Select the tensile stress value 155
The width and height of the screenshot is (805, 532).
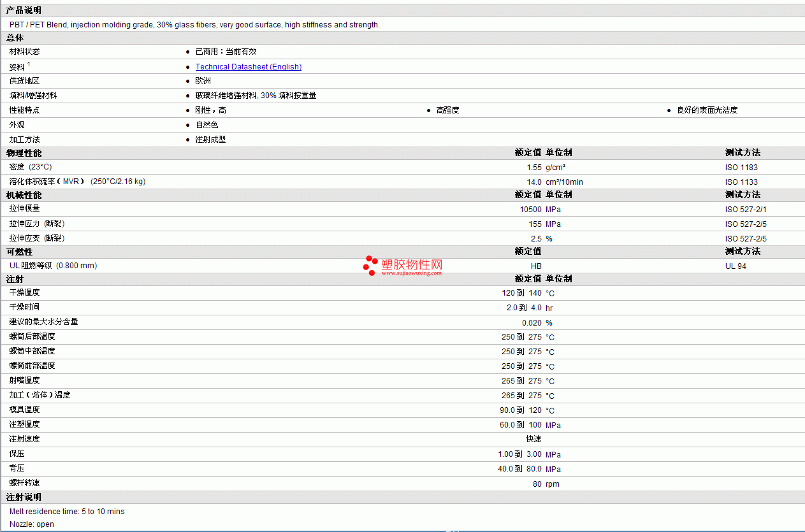pyautogui.click(x=535, y=224)
